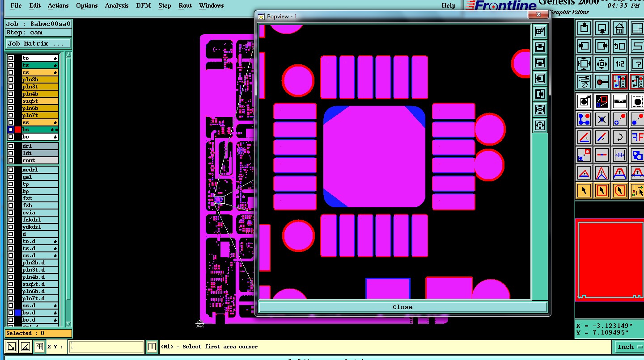Click the small red-blue triangle icon

click(584, 172)
